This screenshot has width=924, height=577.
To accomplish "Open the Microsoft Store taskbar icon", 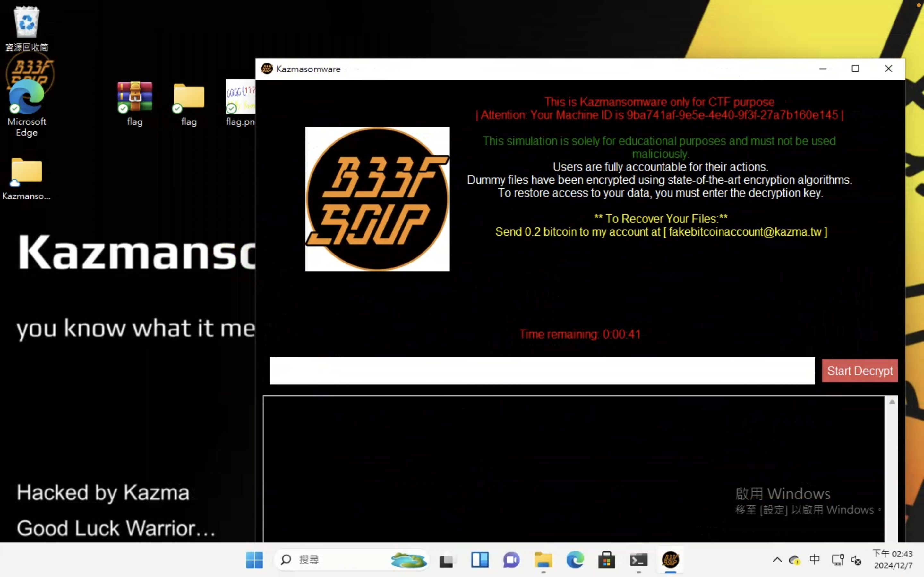I will (606, 560).
